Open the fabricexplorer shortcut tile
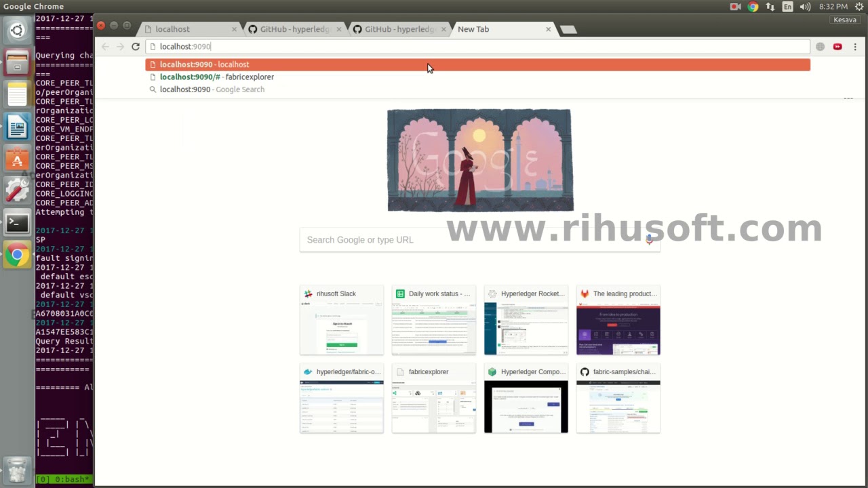868x488 pixels. 434,399
